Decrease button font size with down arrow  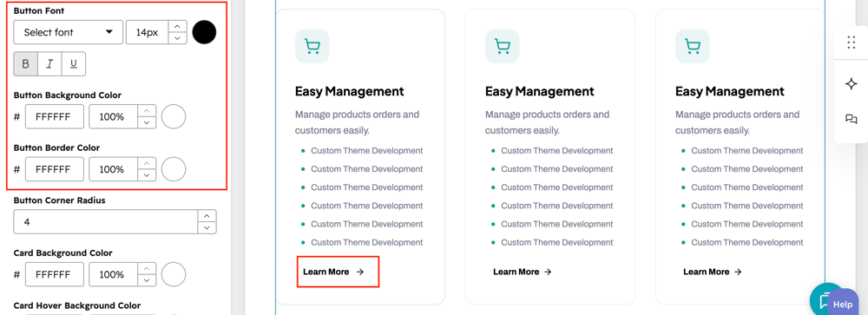pos(177,38)
